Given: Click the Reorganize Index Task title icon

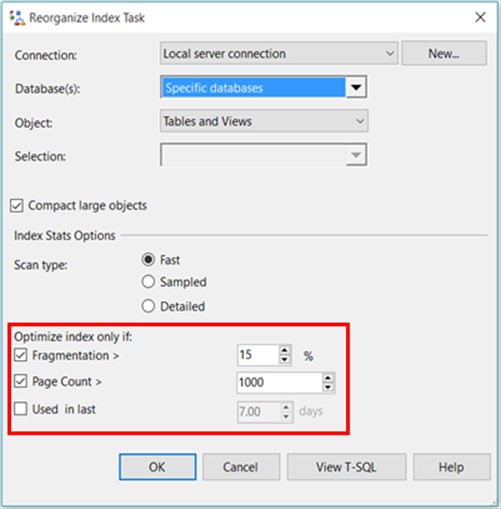Looking at the screenshot, I should (x=17, y=18).
